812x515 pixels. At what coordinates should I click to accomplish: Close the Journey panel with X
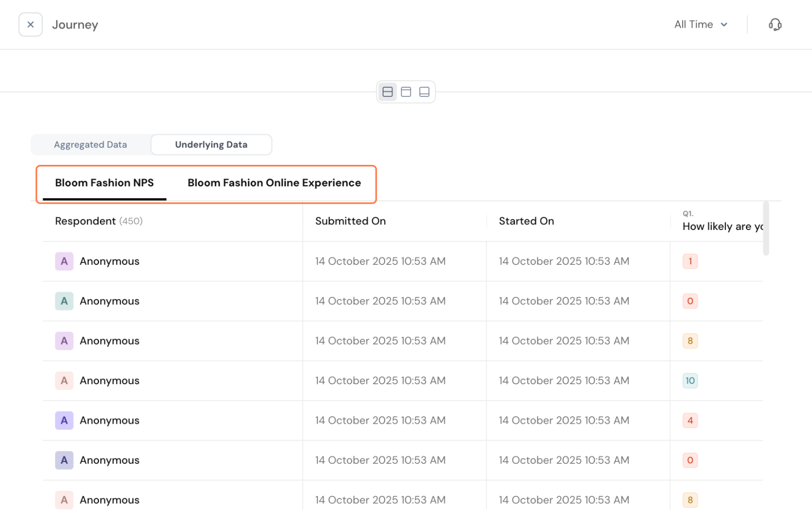tap(30, 25)
